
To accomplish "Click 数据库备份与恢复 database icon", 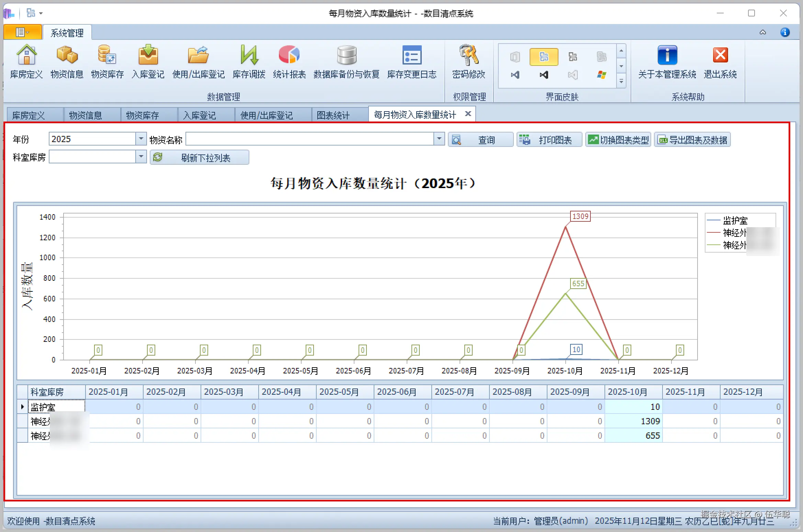I will tap(346, 55).
